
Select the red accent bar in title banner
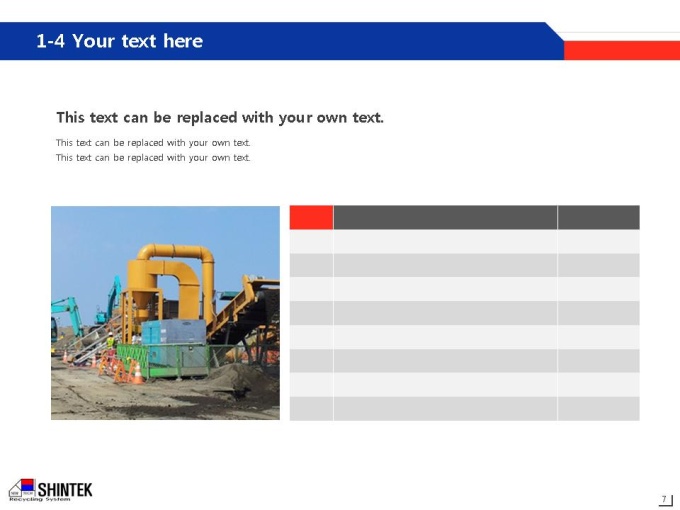click(622, 50)
